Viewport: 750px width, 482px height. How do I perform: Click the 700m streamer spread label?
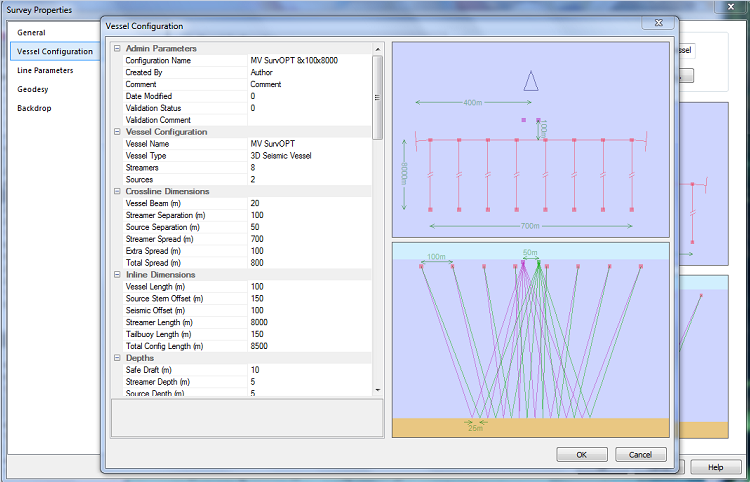(x=531, y=226)
